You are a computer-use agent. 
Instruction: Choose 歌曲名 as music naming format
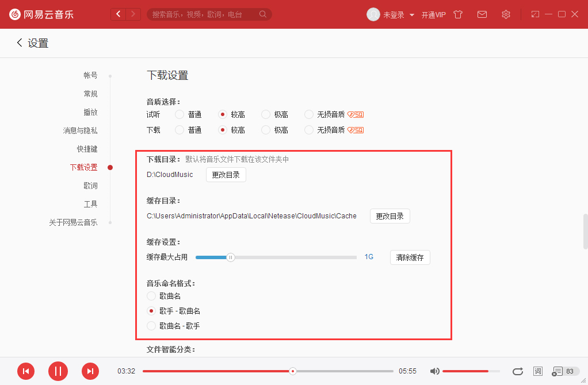click(x=151, y=295)
